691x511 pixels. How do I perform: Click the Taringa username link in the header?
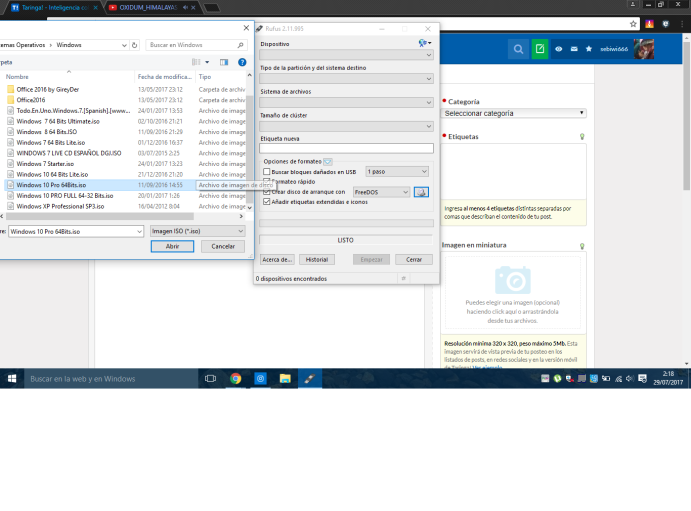[614, 49]
